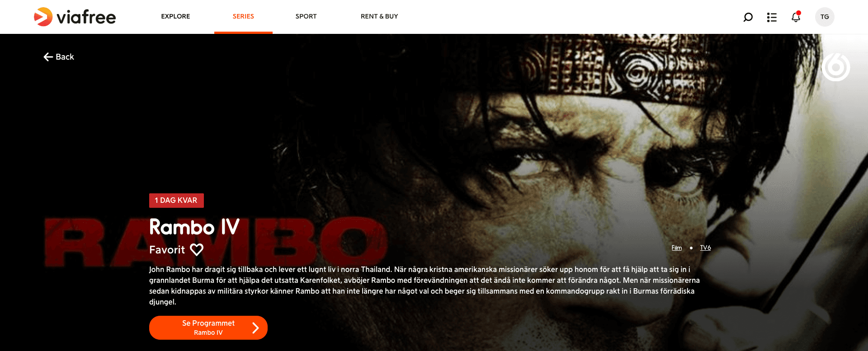Click the 1 DAG KVAR badge
868x351 pixels.
click(x=176, y=201)
